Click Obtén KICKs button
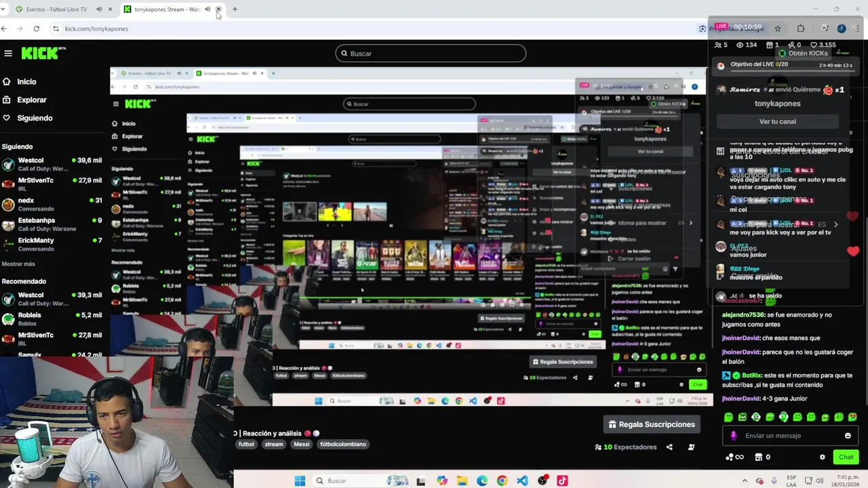868x488 pixels. [803, 53]
